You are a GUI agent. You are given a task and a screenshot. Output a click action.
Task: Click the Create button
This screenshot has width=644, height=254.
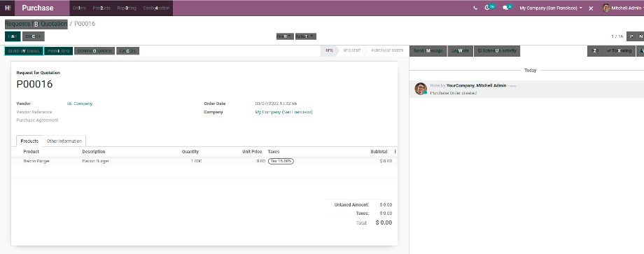(x=34, y=36)
